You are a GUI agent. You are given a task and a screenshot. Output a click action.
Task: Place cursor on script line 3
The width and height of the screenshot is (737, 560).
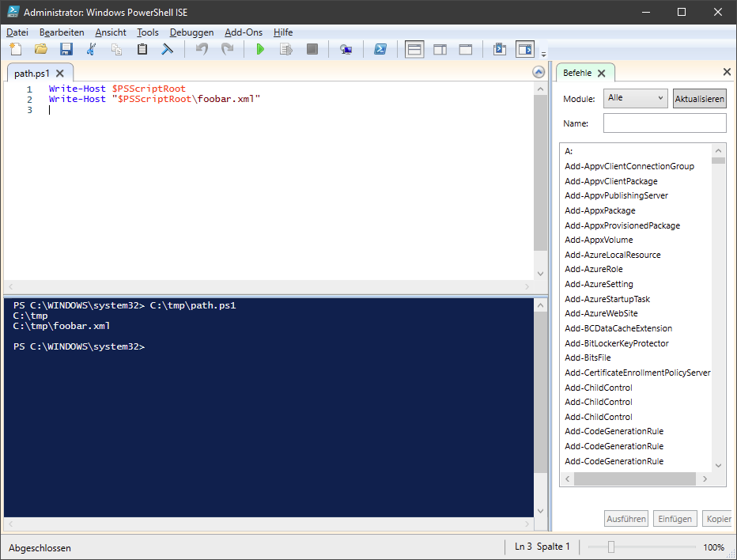coord(49,110)
